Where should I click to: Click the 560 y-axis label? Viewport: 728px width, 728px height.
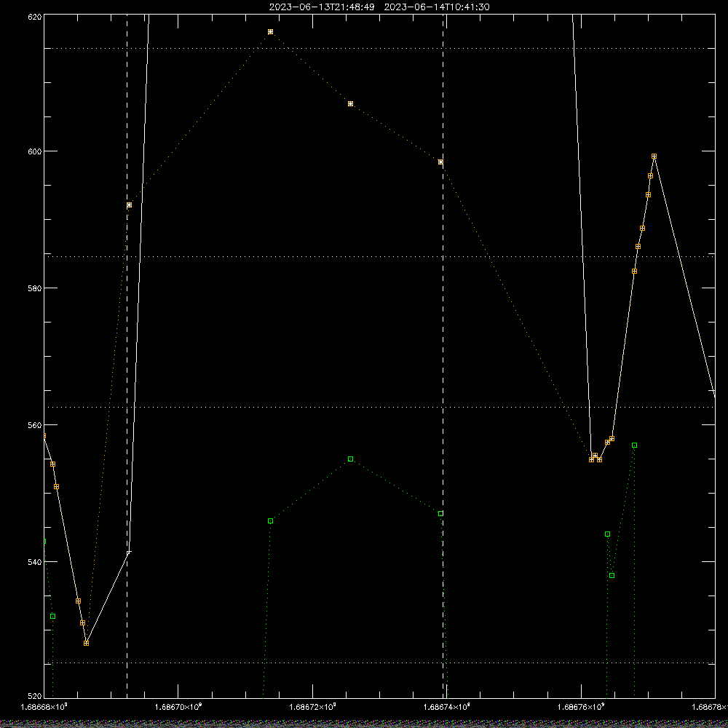[x=35, y=425]
